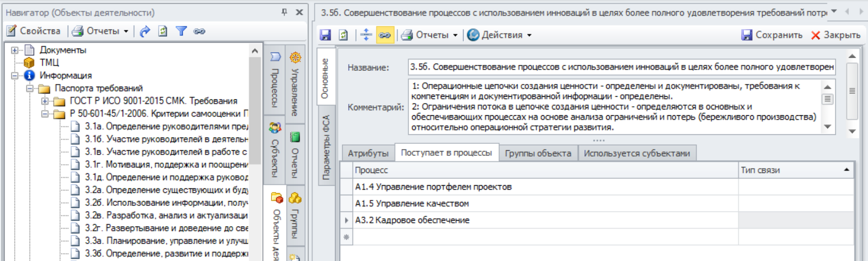Open the Отчеты dropdown in editor toolbar
The height and width of the screenshot is (261, 868).
(430, 35)
